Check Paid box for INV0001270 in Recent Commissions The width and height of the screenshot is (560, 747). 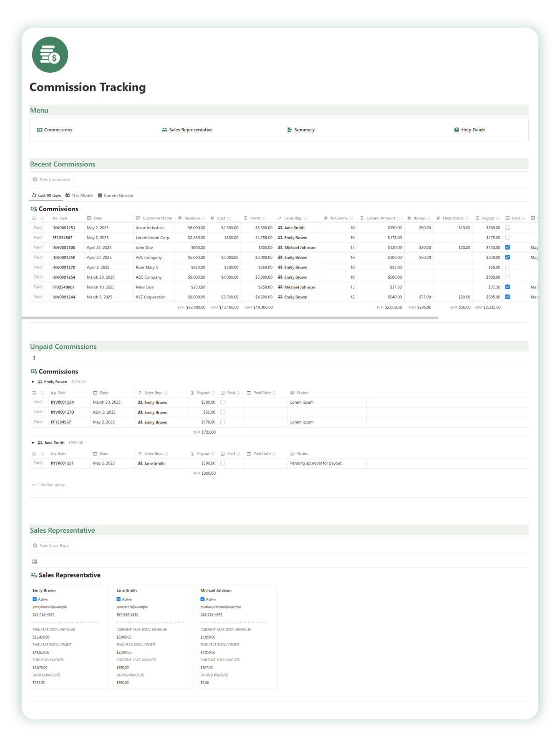pos(508,268)
